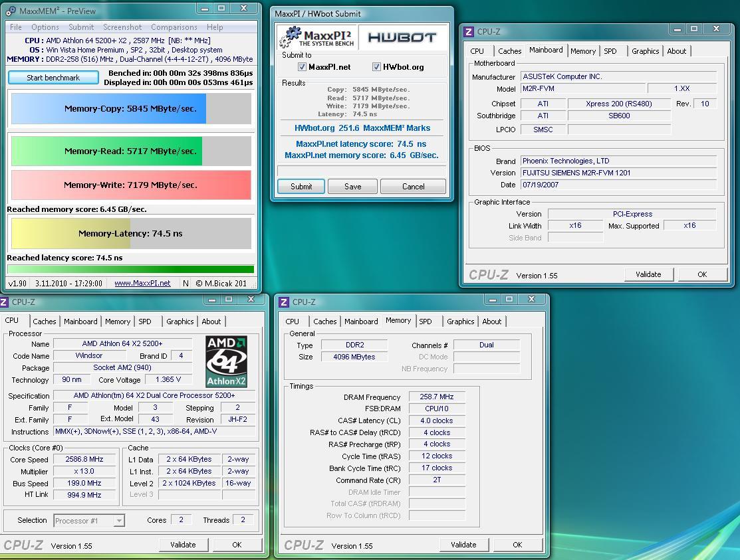This screenshot has height=560, width=740.
Task: Click the BIOS date 07/19/2007 field
Action: (619, 185)
